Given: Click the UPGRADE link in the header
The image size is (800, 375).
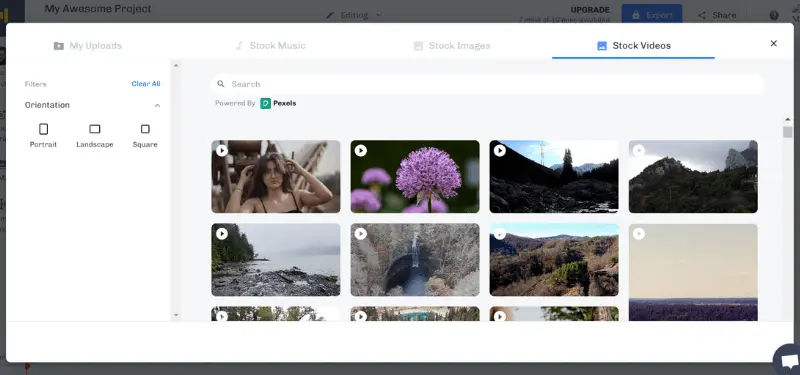Looking at the screenshot, I should point(590,10).
